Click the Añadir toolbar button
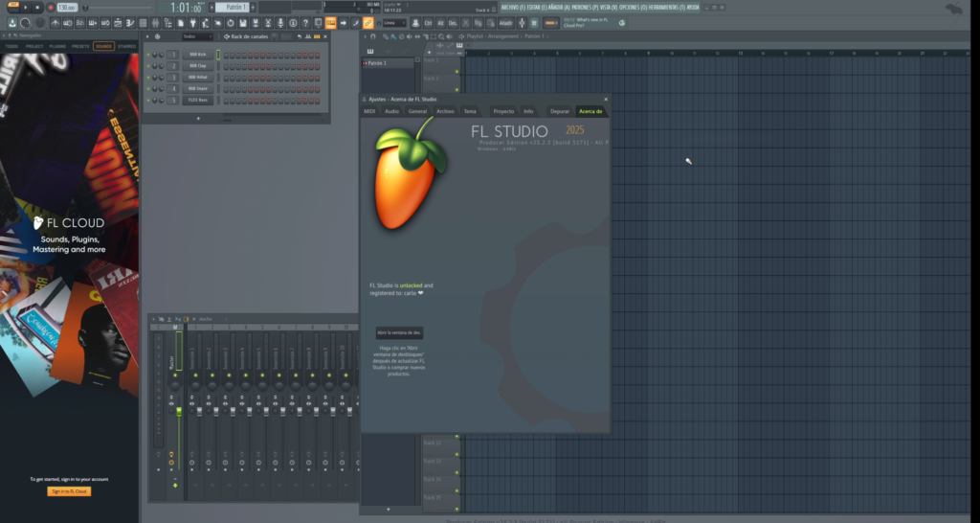This screenshot has height=523, width=980. 506,23
